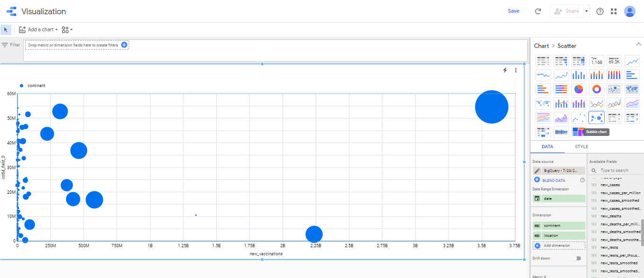Switch to the DATA tab

[547, 147]
